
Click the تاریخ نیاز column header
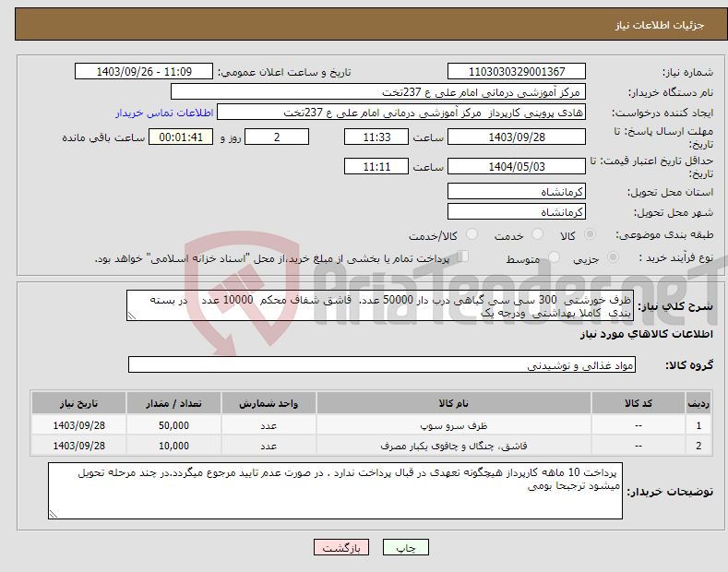(79, 403)
